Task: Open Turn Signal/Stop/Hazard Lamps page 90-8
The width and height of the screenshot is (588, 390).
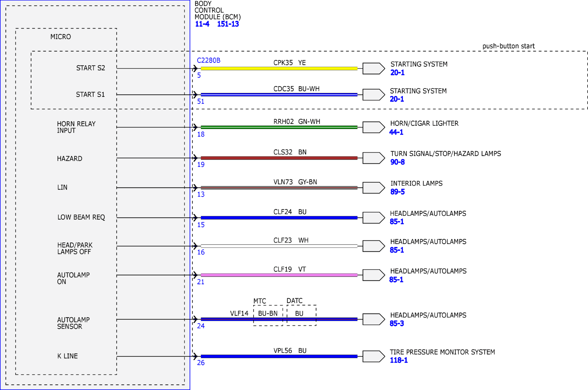Action: 397,162
